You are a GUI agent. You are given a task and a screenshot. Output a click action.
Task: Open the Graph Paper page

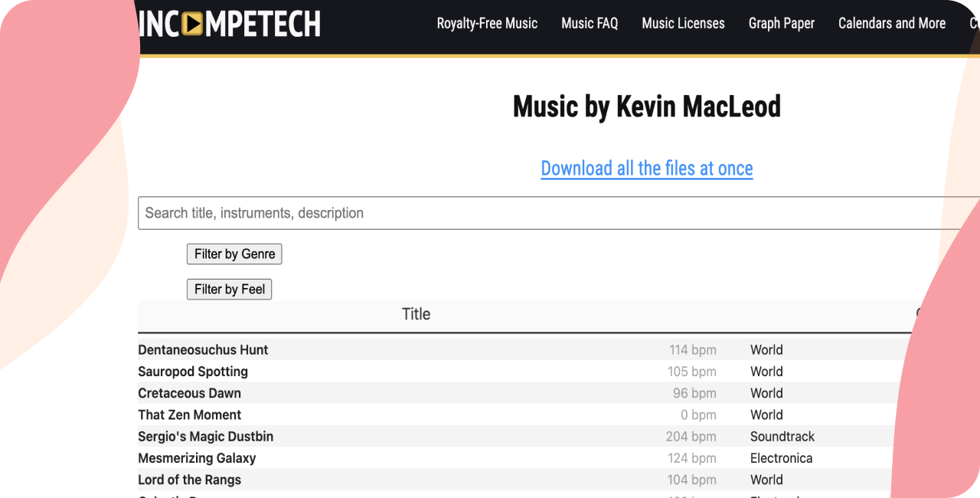pos(782,23)
